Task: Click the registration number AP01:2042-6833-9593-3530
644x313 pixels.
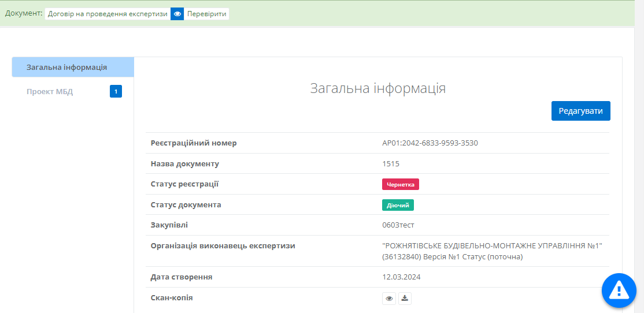Action: click(x=430, y=143)
